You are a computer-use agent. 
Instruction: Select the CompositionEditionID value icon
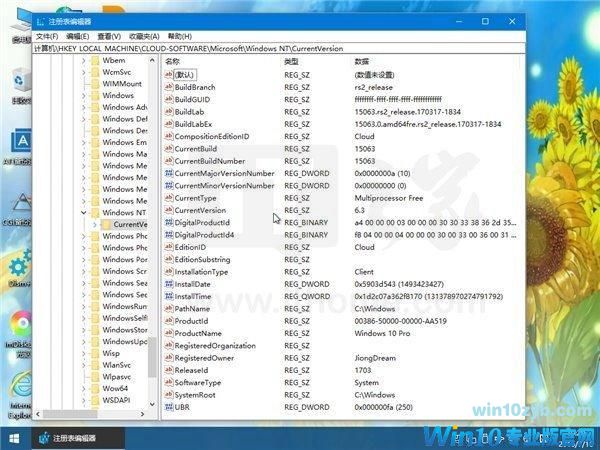coord(168,136)
